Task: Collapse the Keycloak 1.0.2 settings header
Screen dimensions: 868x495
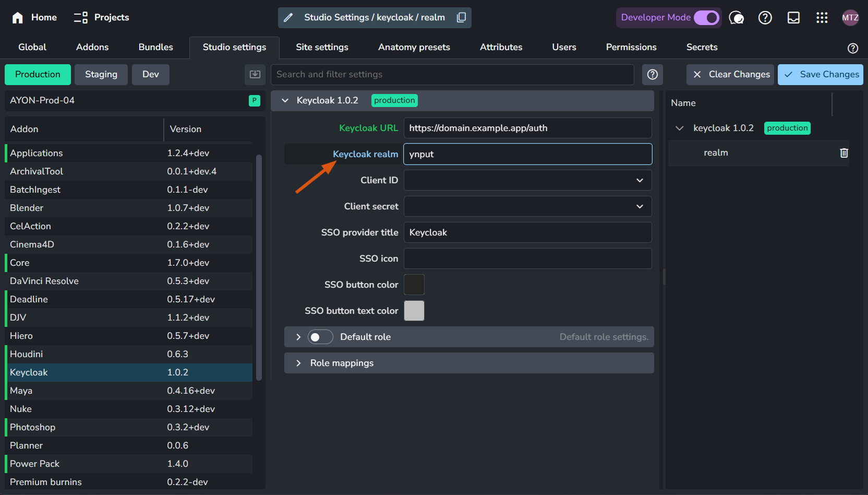Action: [x=285, y=100]
